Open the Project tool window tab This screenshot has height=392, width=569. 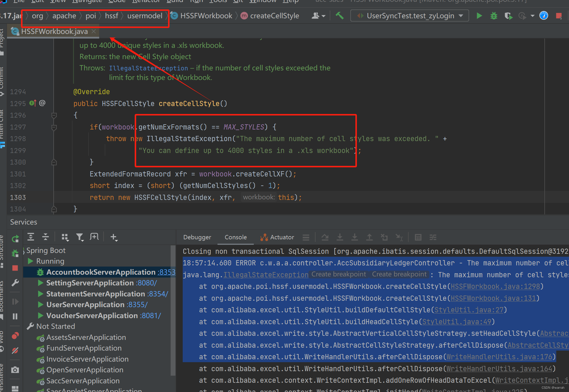tap(2, 42)
